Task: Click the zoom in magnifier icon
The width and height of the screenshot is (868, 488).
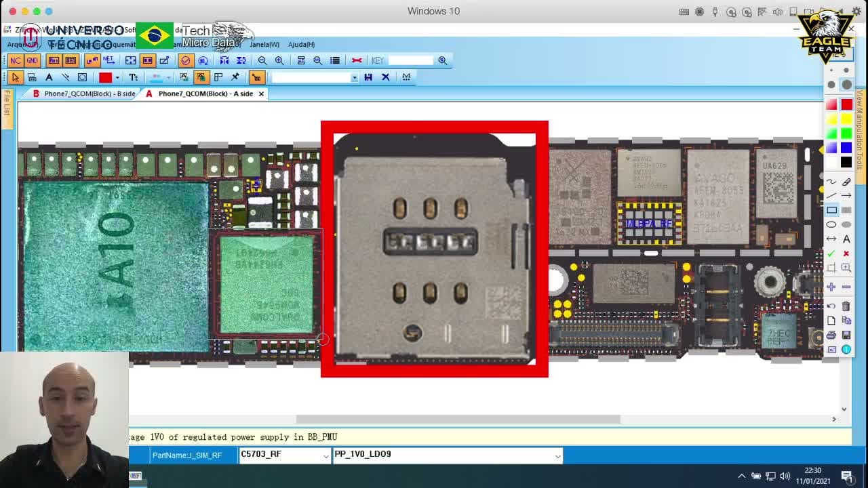Action: tap(279, 60)
